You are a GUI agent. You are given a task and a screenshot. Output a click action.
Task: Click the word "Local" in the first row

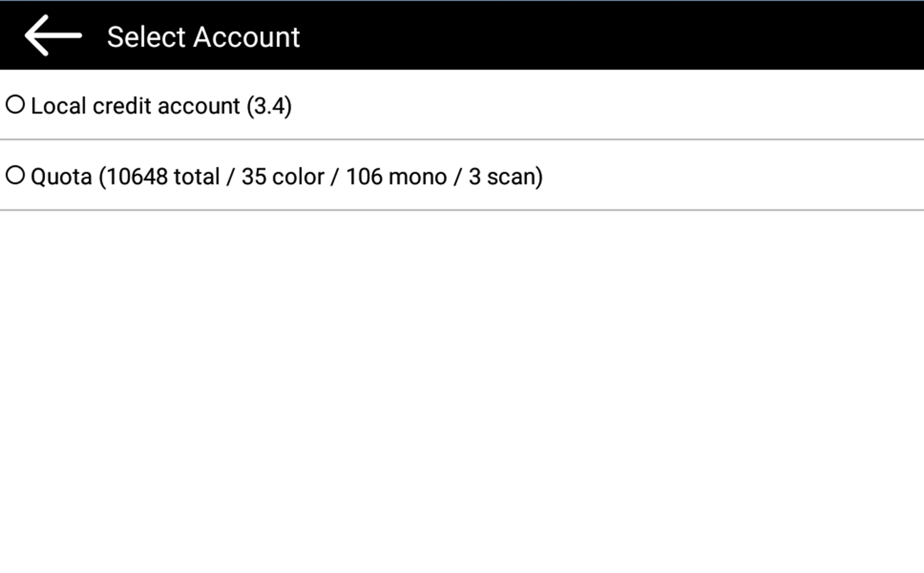pyautogui.click(x=58, y=106)
